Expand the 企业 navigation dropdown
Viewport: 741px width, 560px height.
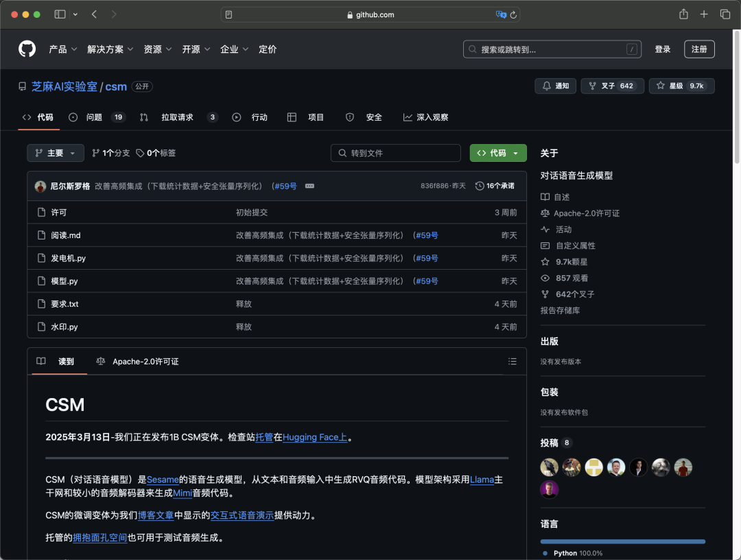235,49
